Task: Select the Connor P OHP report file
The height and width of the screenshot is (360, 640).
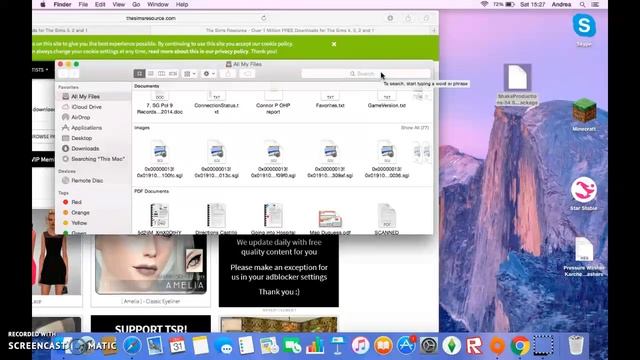Action: tap(273, 102)
